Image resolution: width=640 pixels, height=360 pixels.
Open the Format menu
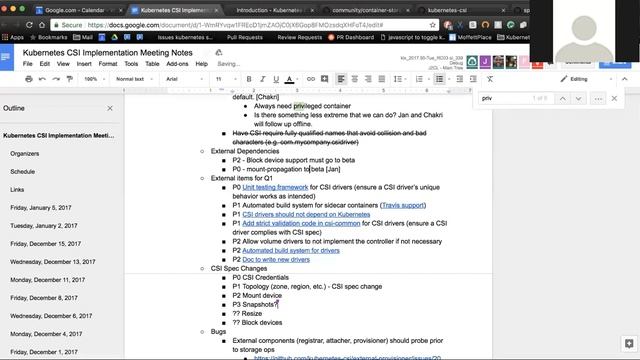pos(108,64)
